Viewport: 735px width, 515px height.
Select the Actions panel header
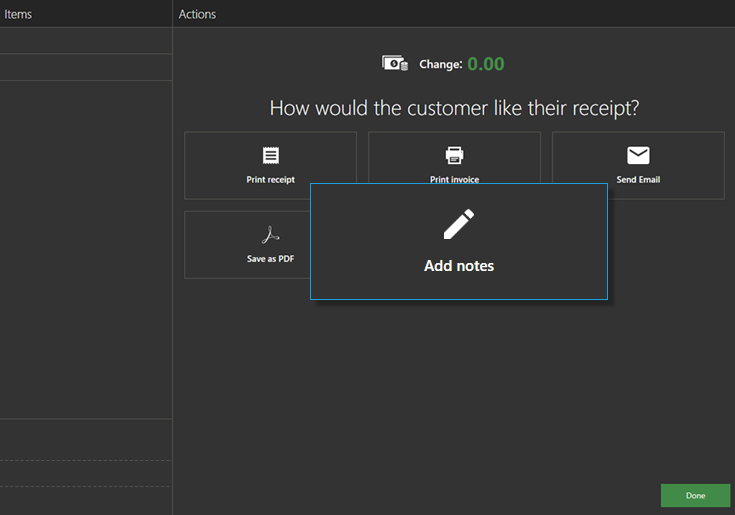(x=197, y=15)
